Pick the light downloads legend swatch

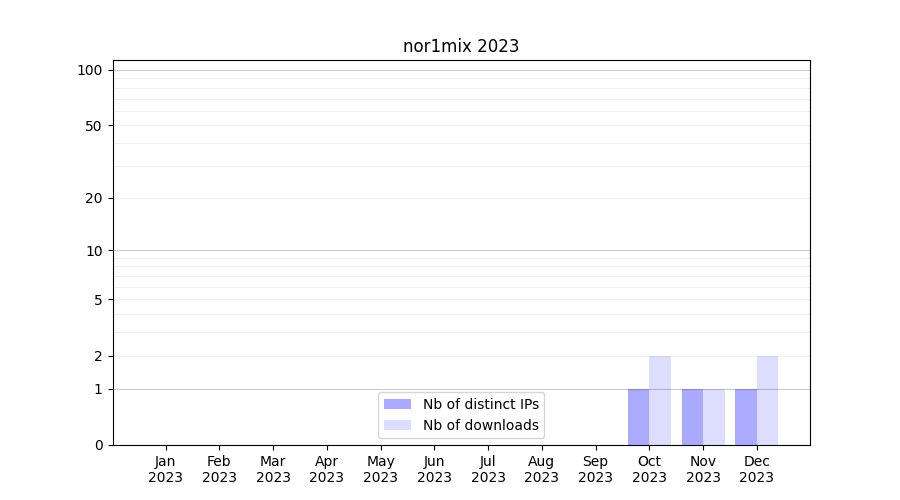click(397, 425)
